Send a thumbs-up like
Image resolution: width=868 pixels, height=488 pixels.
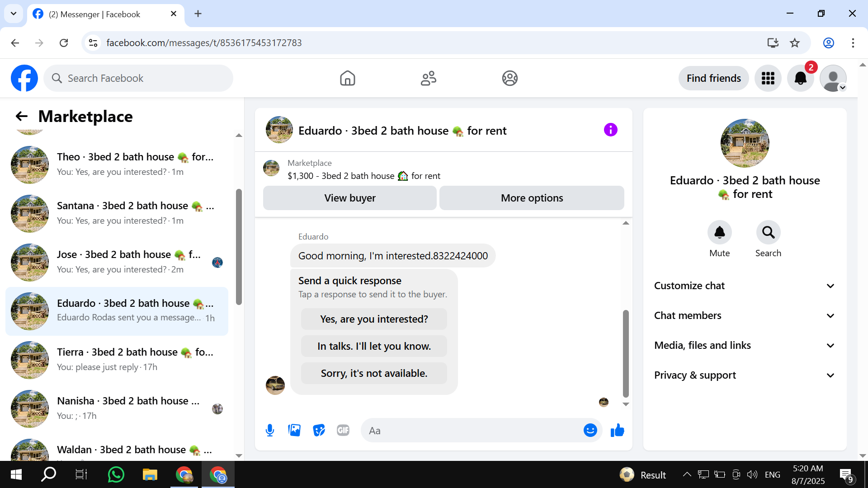click(x=617, y=431)
